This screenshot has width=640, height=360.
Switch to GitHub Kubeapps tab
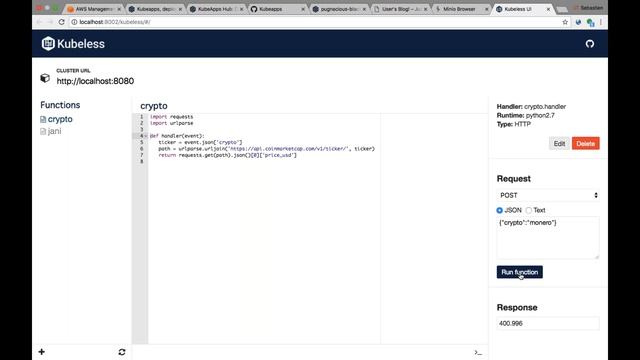[278, 9]
